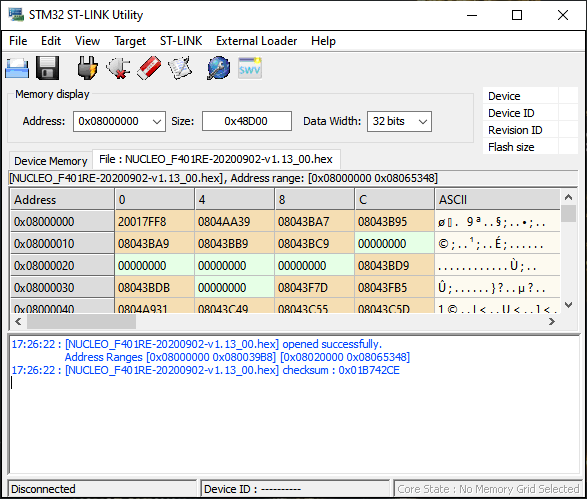Click the Disconnect from target icon

tap(118, 68)
